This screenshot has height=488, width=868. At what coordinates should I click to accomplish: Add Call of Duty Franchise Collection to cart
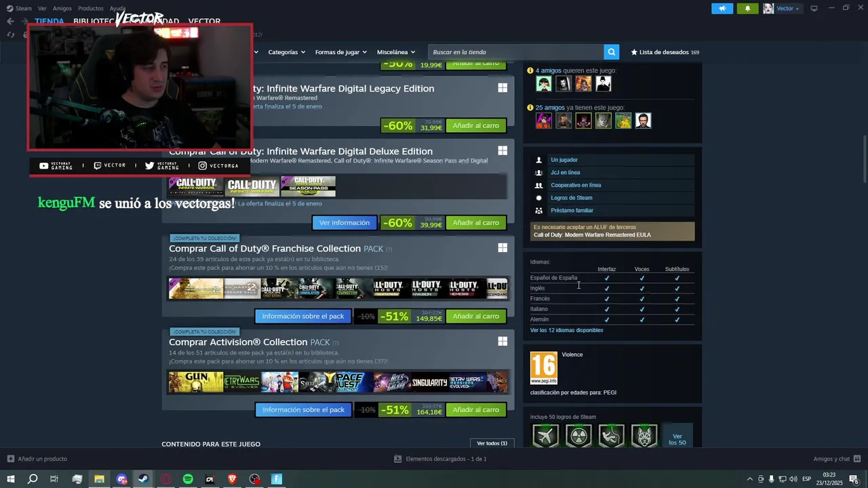476,316
